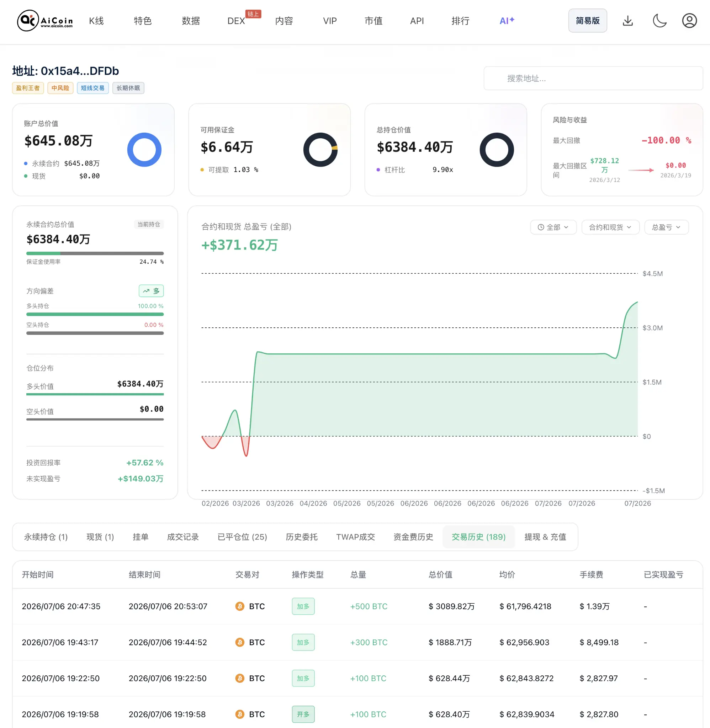710x728 pixels.
Task: Click the +$371.62万 total PnL value
Action: (x=239, y=245)
